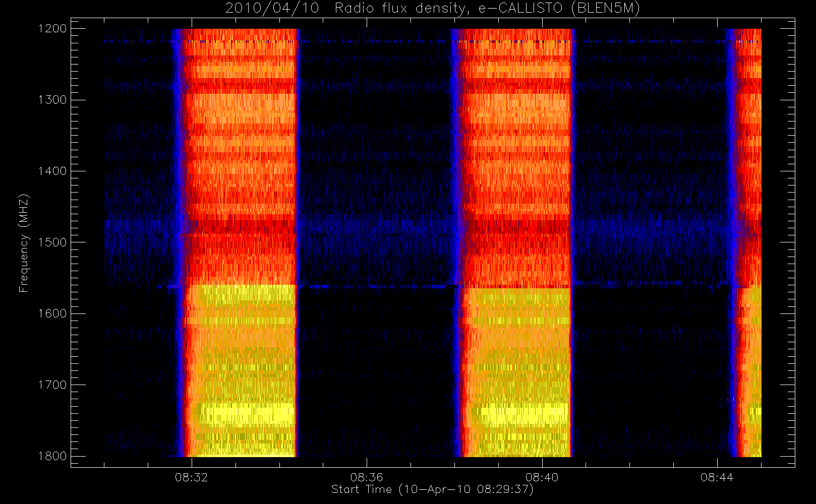Click the 08:40 time tick label

coord(542,477)
